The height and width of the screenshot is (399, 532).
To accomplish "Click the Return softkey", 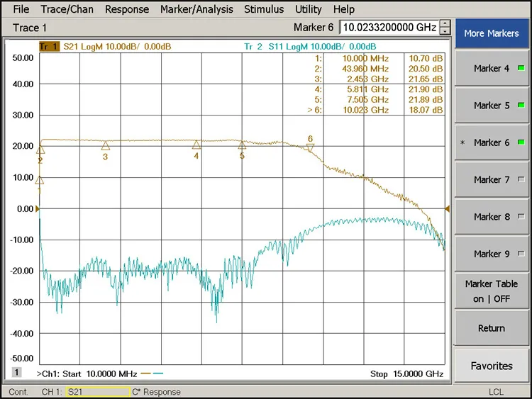I will 492,328.
